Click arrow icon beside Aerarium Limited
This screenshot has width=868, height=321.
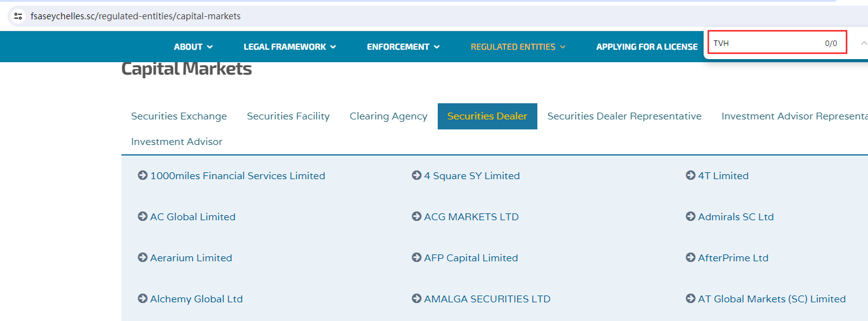tap(143, 258)
